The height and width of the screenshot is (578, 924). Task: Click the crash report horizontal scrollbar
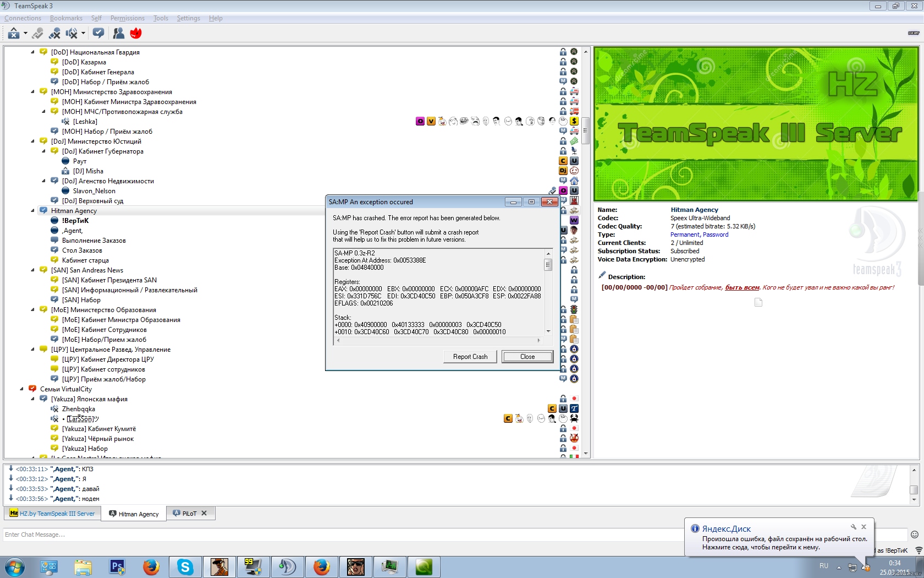(438, 340)
